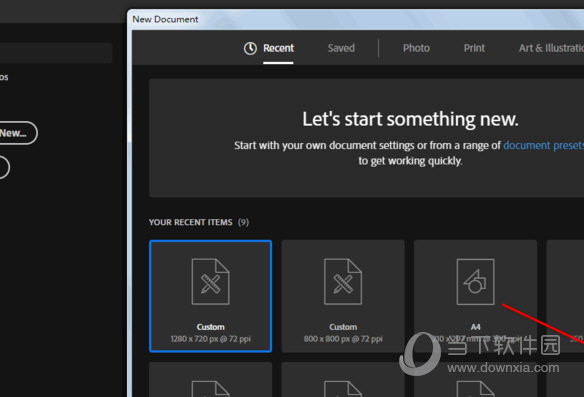Open the Art & Illustration tab
584x397 pixels.
pos(551,48)
